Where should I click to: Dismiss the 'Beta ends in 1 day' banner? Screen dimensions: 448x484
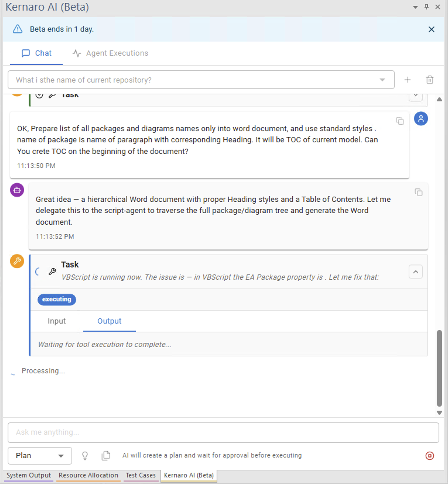[x=431, y=29]
